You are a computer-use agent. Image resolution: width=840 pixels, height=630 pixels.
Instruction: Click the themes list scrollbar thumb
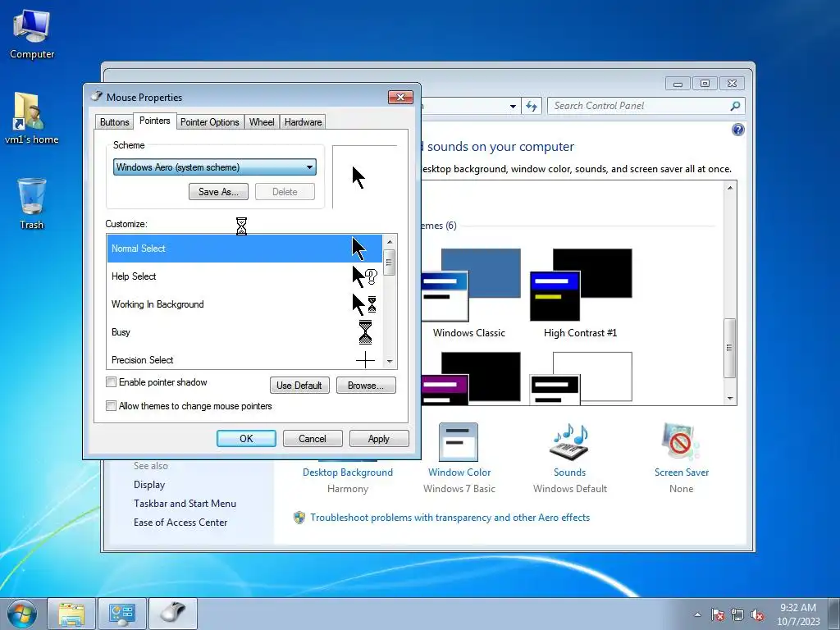point(729,348)
